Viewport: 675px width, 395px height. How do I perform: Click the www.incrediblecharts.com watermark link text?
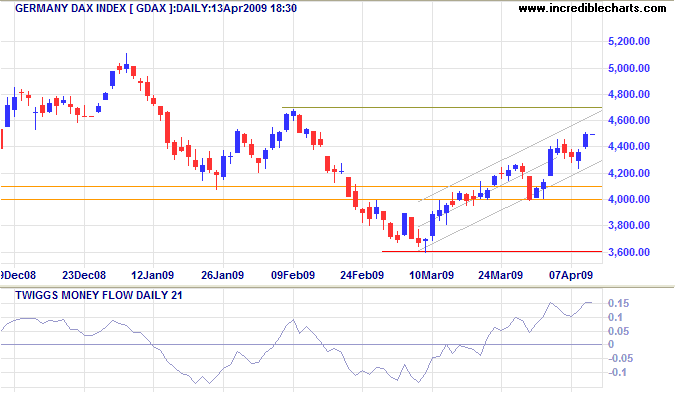(x=592, y=8)
